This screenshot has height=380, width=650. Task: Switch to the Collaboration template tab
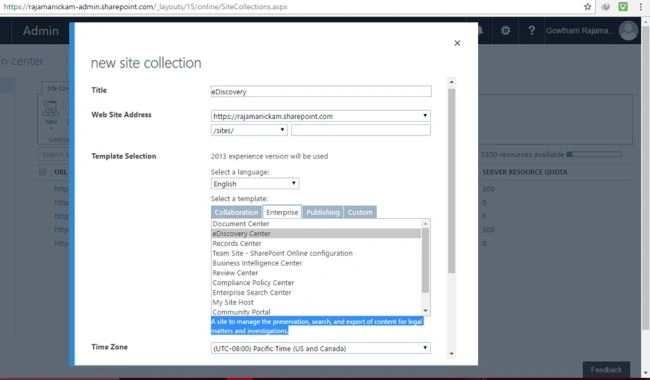point(236,212)
